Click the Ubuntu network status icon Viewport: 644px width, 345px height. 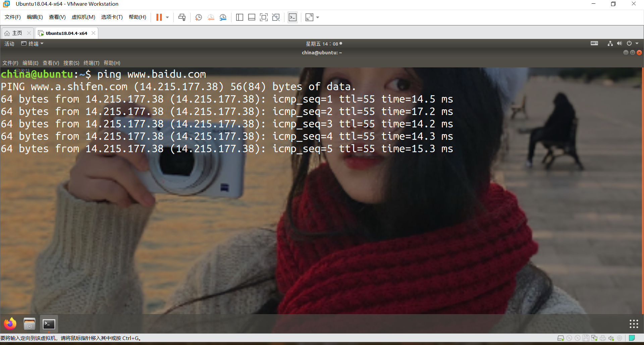pos(610,43)
